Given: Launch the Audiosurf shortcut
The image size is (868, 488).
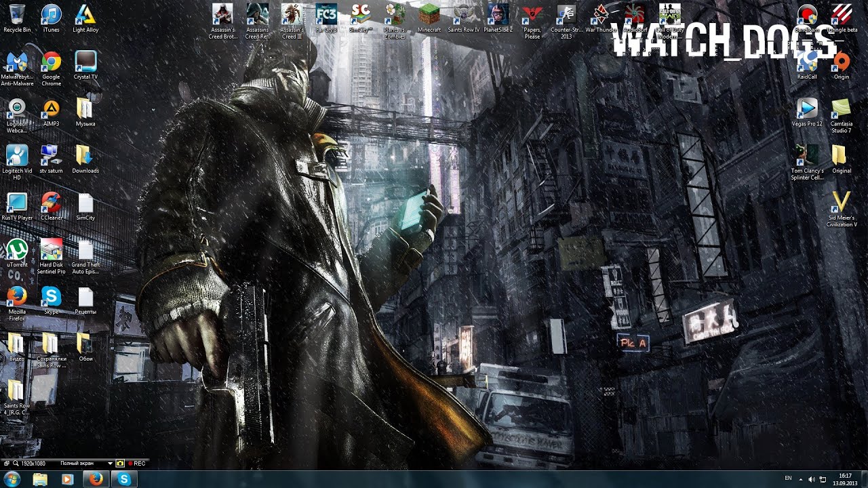Looking at the screenshot, I should (635, 18).
